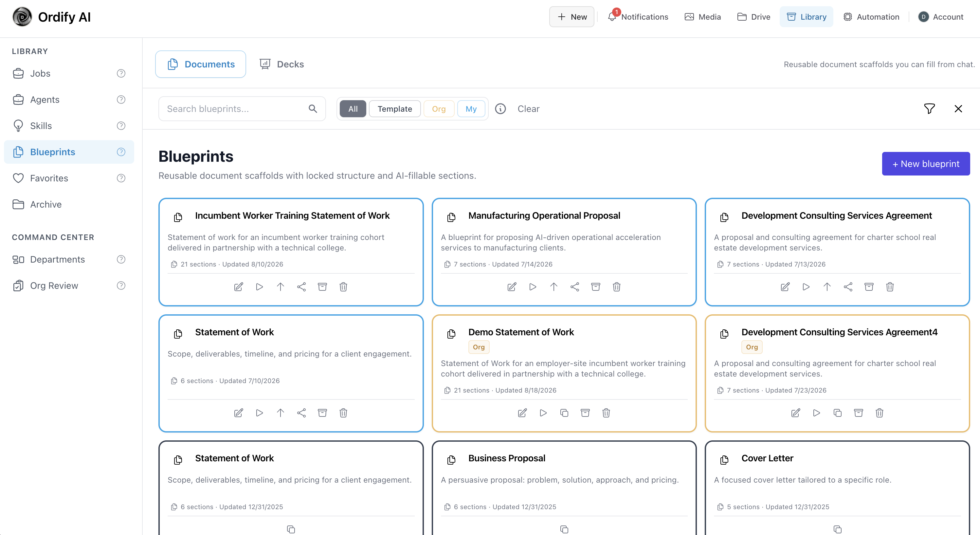Open help for Departments in sidebar
This screenshot has width=980, height=535.
click(121, 260)
